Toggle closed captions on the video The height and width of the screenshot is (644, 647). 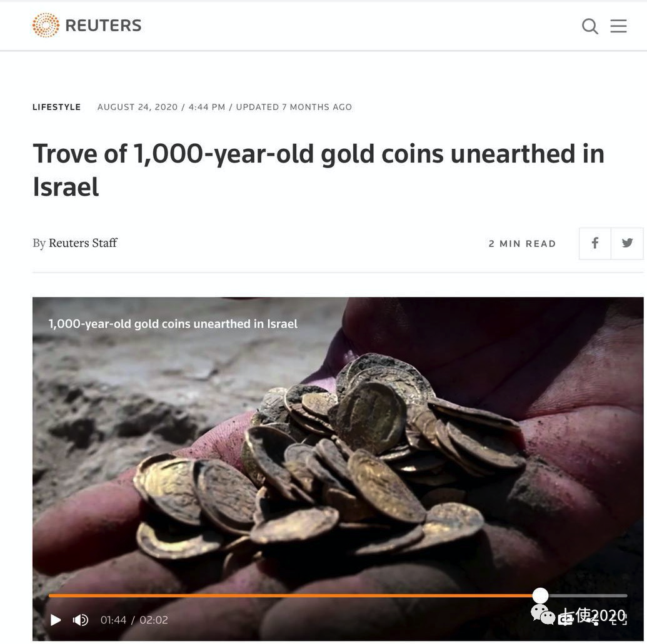click(x=565, y=619)
